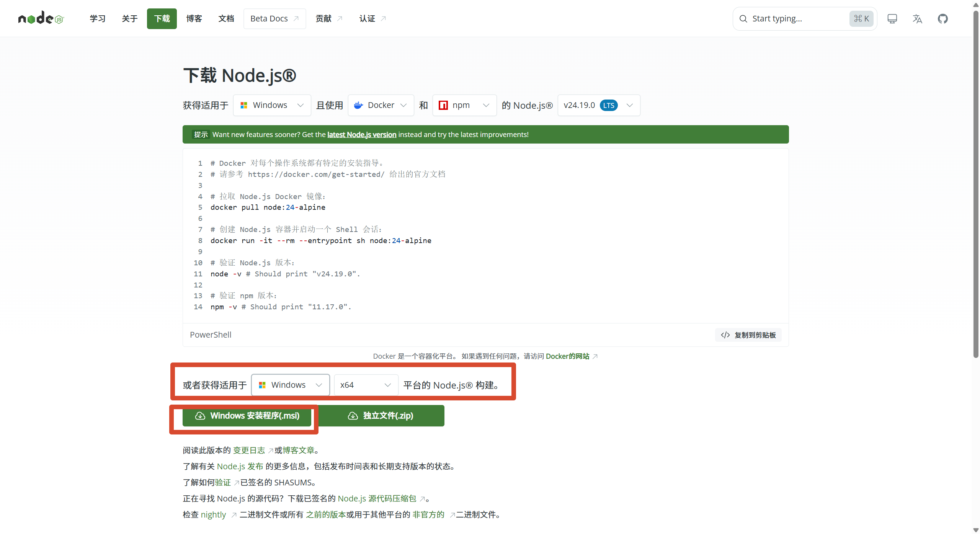
Task: Expand the v24.19.0 version dropdown
Action: (x=599, y=105)
